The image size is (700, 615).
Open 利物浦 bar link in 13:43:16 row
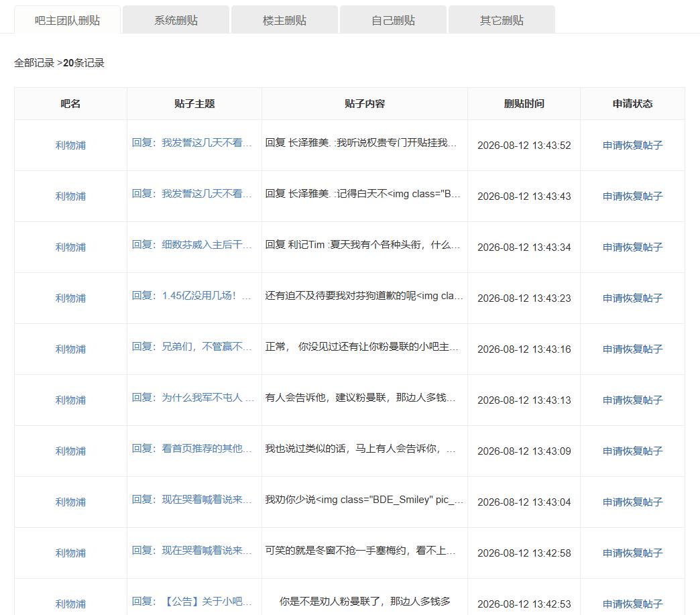click(x=70, y=349)
